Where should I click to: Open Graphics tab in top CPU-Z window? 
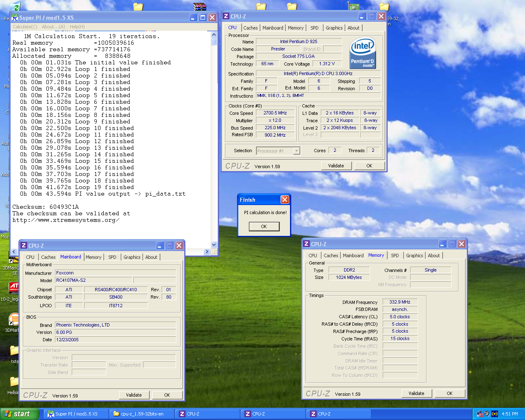tap(334, 28)
